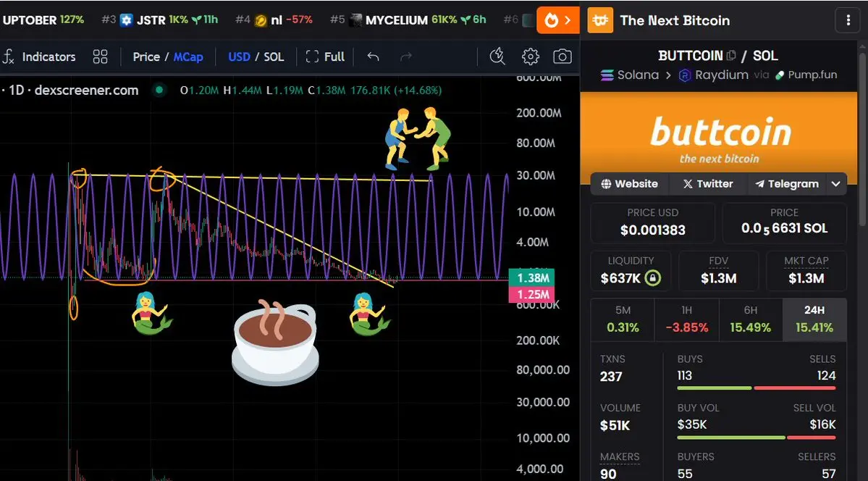Click the LIQUIDITY $637K value
Screen dimensions: 868x481
620,278
